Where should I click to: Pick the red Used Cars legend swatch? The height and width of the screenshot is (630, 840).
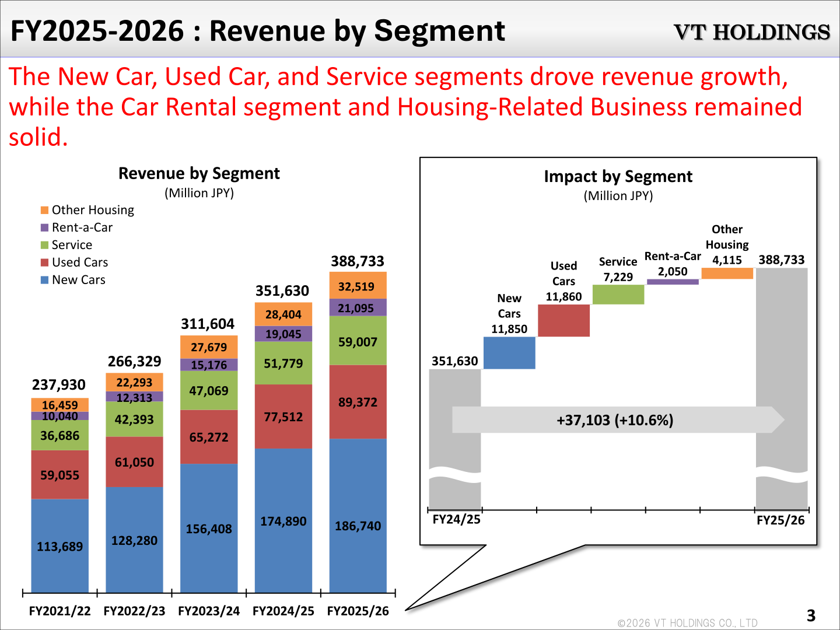tap(44, 262)
